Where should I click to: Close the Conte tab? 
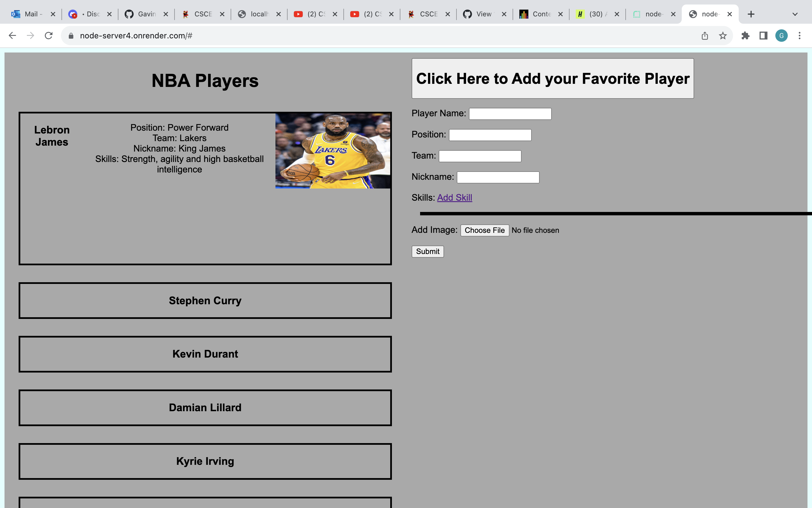[560, 14]
